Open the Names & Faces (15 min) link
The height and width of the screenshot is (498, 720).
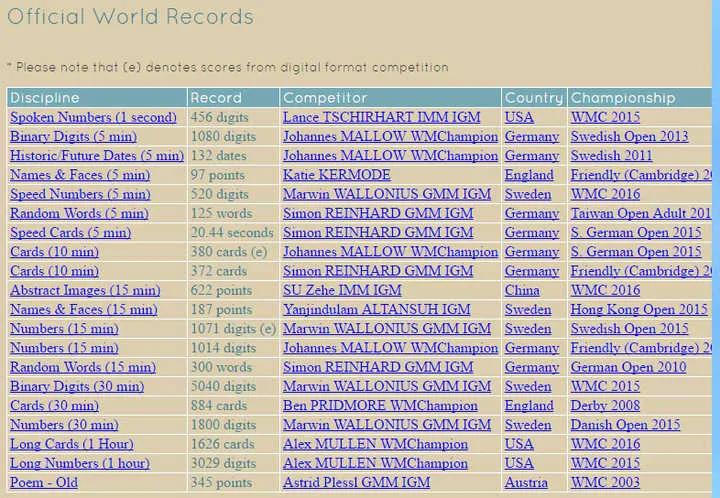pos(84,310)
